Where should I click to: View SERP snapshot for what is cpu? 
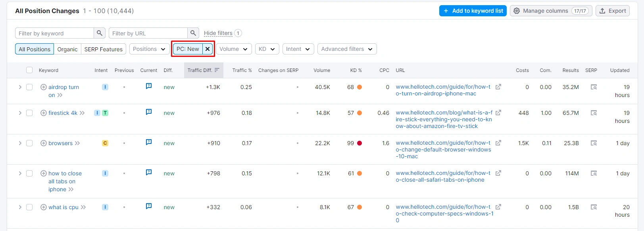click(594, 207)
